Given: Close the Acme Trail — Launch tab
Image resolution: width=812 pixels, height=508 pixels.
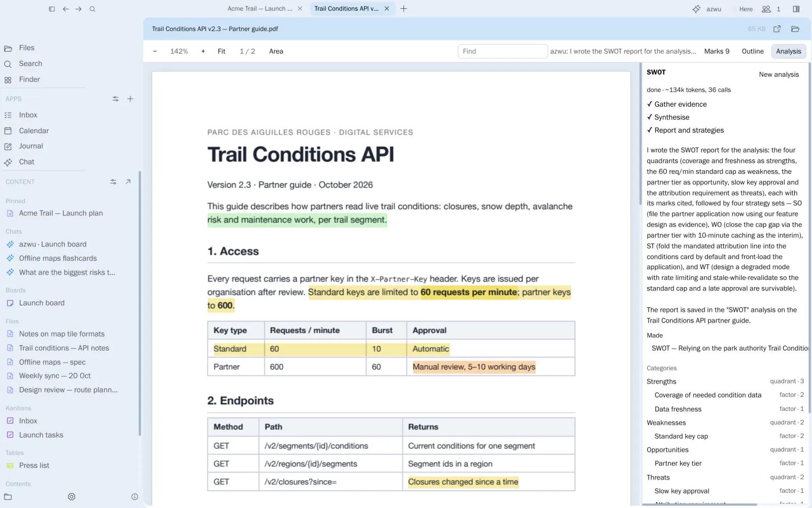Looking at the screenshot, I should pos(300,9).
